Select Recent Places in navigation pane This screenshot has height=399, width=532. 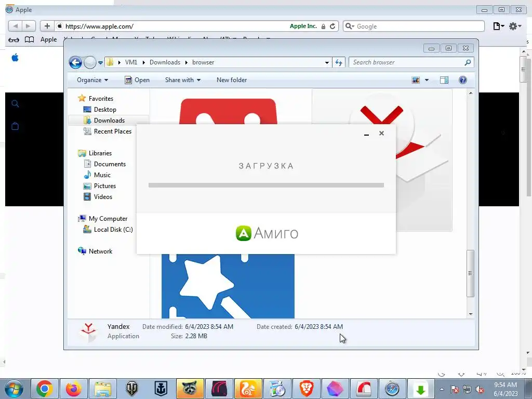(112, 131)
